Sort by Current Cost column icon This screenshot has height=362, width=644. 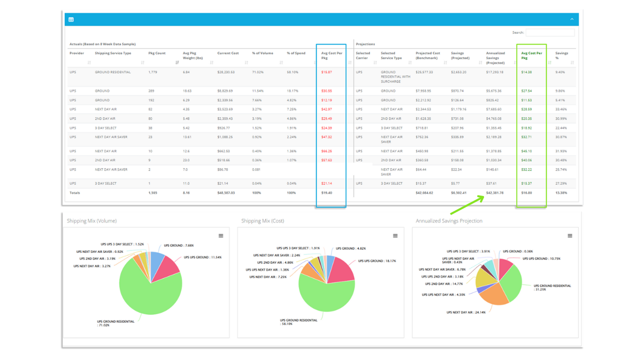click(x=247, y=63)
